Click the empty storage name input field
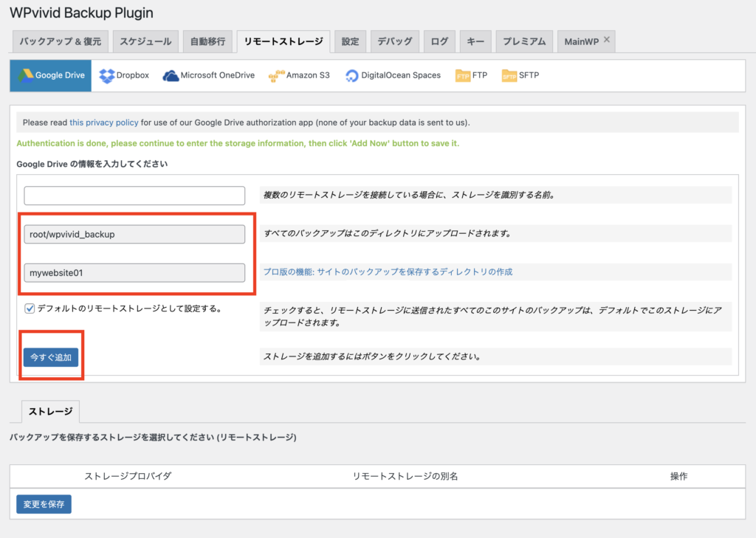Image resolution: width=756 pixels, height=538 pixels. [134, 196]
